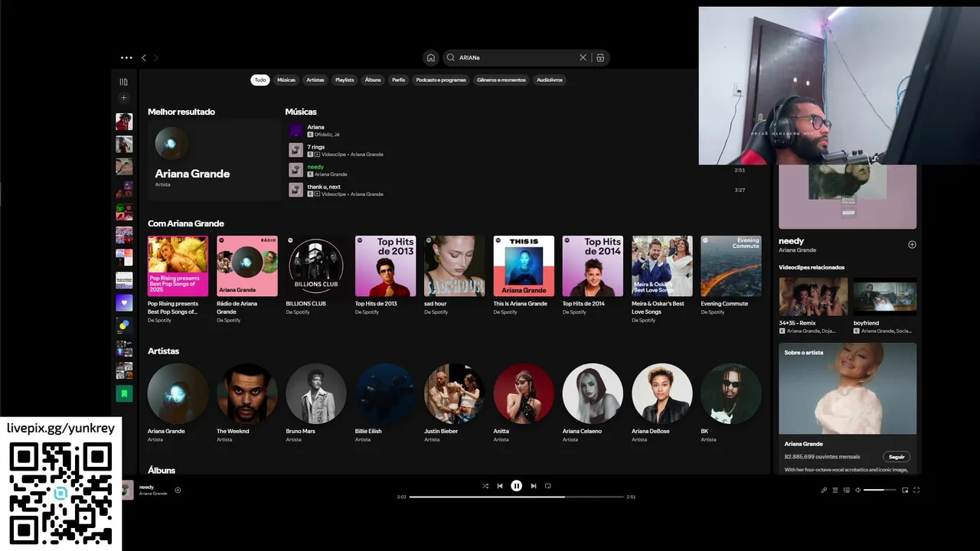980x551 pixels.
Task: Open the Browse icon beside search
Action: 600,57
